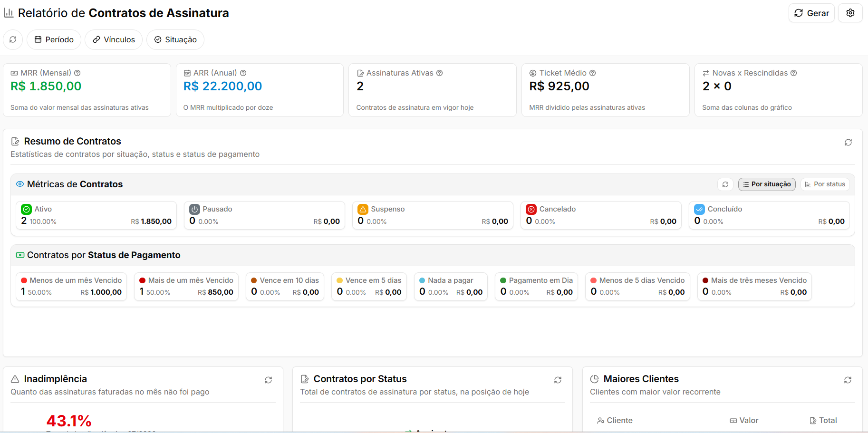The image size is (868, 433).
Task: Click the Ticket Médio help icon
Action: (593, 73)
